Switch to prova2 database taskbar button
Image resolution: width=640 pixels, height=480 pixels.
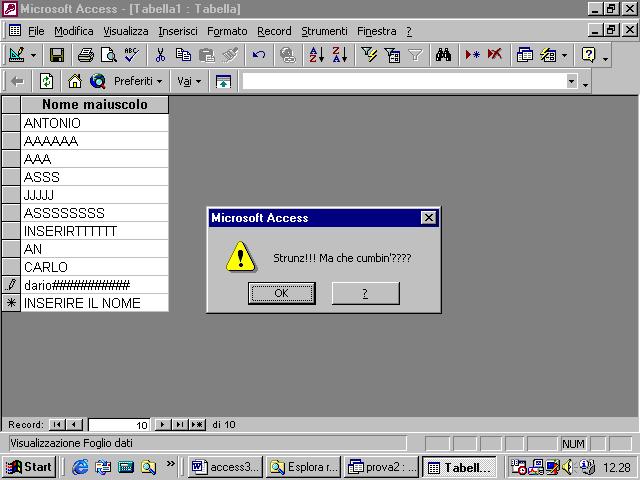coord(381,467)
